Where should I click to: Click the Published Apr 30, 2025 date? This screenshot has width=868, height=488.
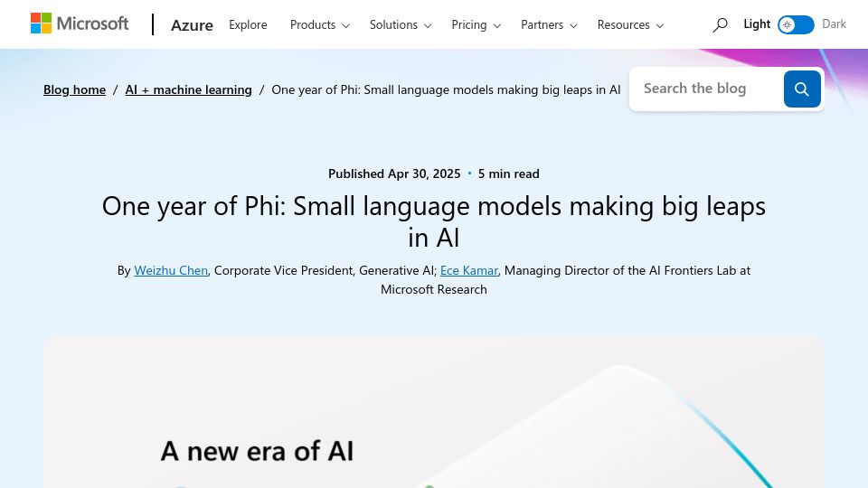[394, 174]
